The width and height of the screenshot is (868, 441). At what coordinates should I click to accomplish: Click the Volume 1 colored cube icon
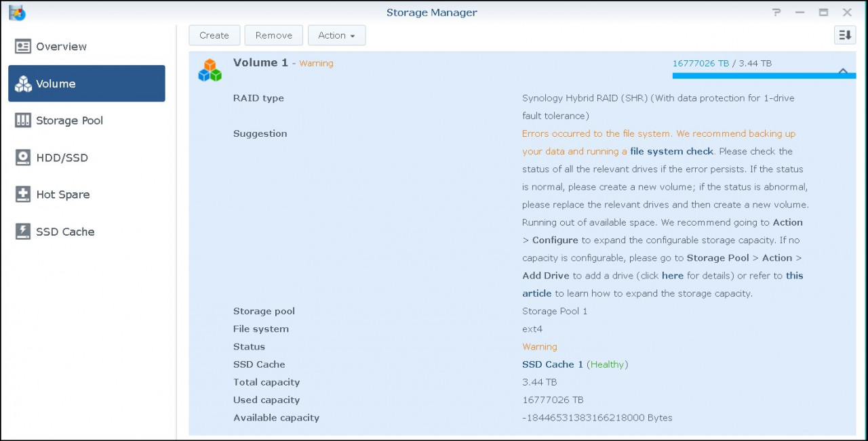210,70
